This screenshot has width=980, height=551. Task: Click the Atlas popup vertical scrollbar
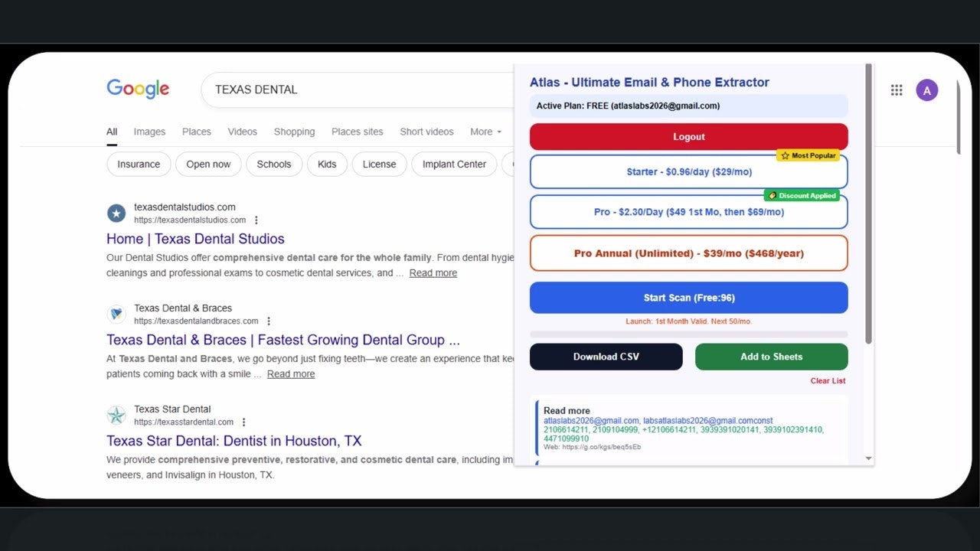tap(868, 204)
